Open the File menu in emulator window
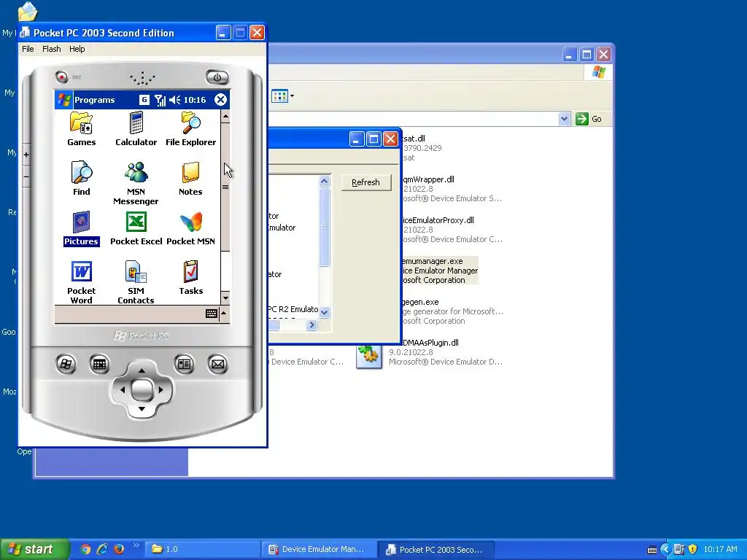 pos(28,49)
